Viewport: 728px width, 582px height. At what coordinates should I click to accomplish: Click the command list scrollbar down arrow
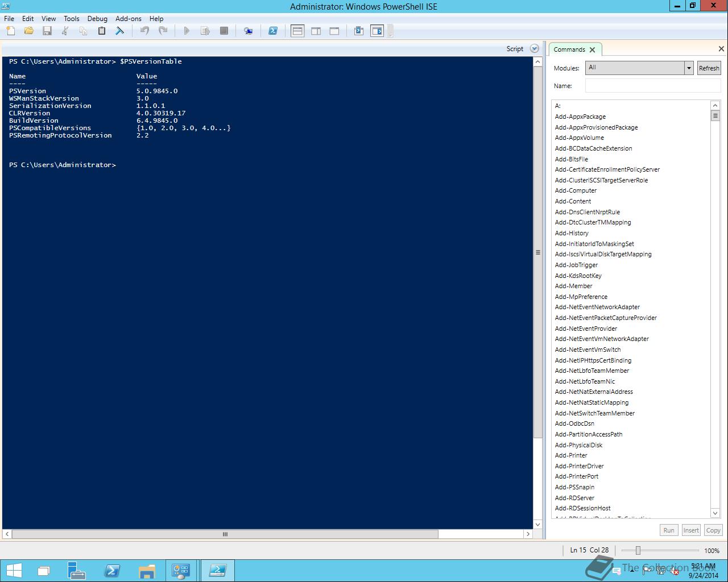(715, 513)
